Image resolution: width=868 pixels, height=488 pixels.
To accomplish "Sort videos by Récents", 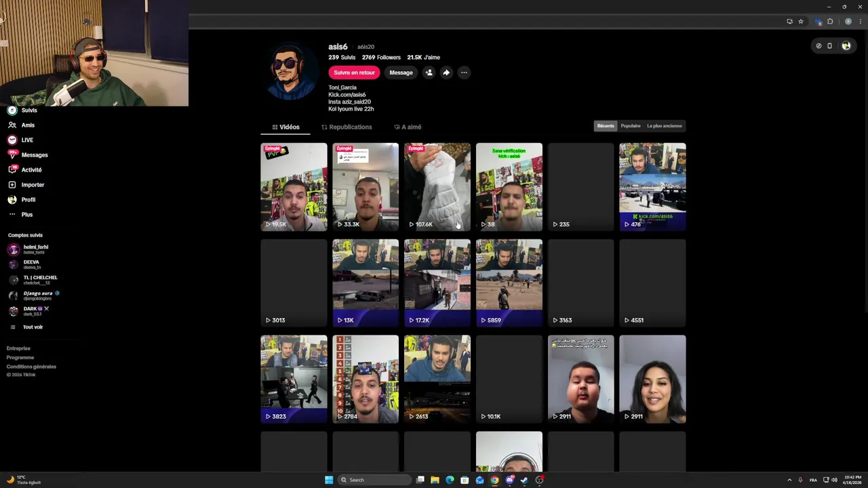I will pos(606,125).
